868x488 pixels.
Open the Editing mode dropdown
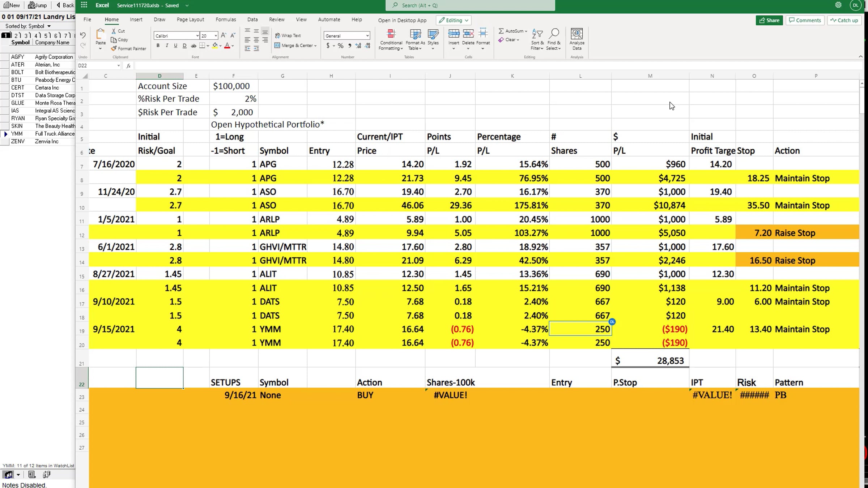pyautogui.click(x=454, y=20)
